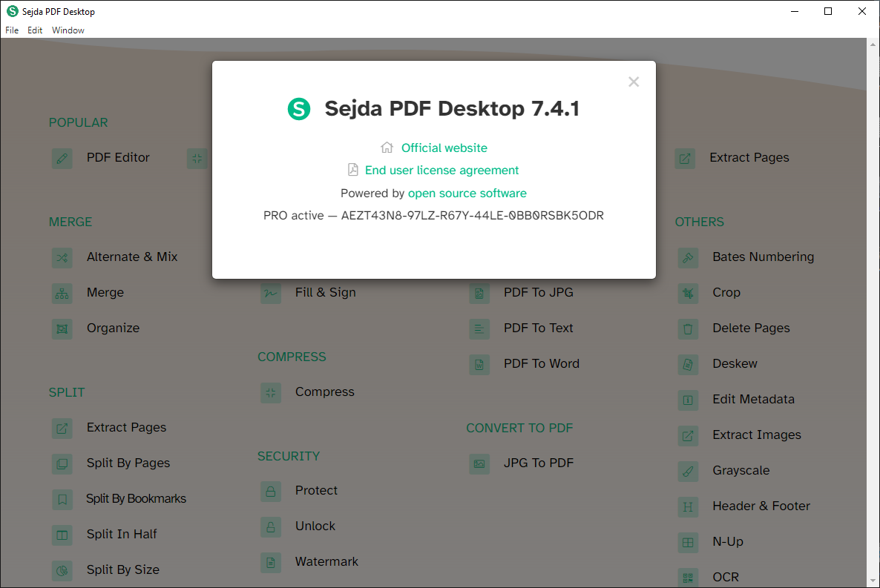
Task: Click the Grayscale brush icon
Action: [x=688, y=472]
